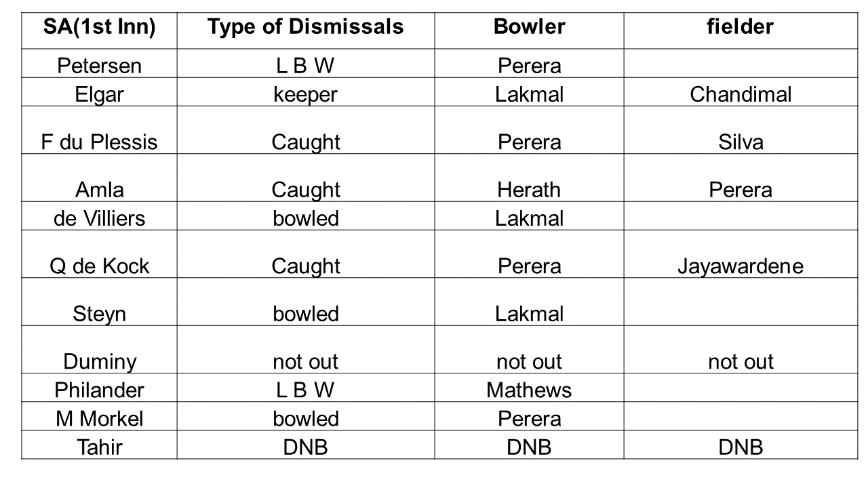Screen dimensions: 868x488
Task: Click the "F du Plessis" cell
Action: [x=99, y=142]
